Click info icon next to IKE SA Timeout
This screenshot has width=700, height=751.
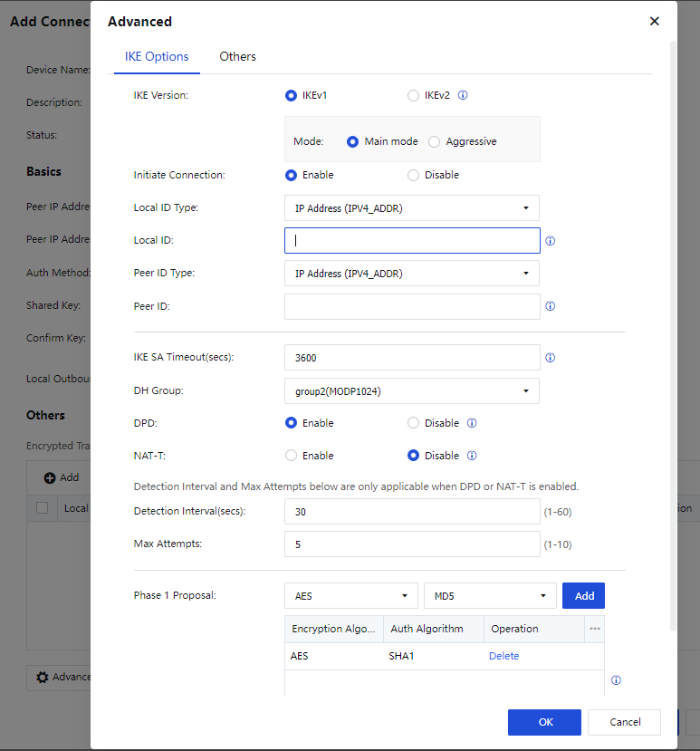tap(551, 358)
